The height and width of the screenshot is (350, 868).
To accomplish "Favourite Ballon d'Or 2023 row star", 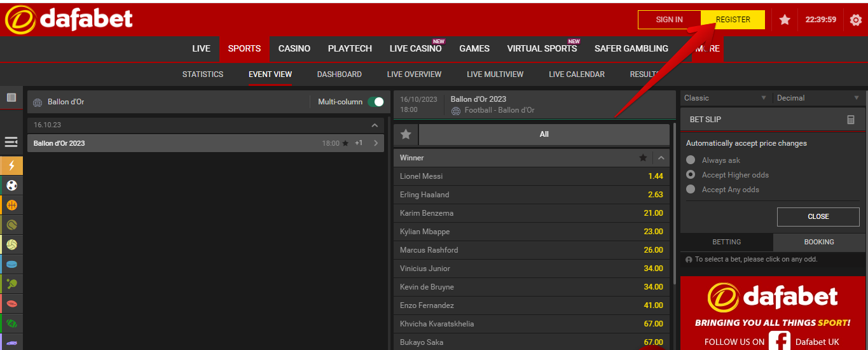I will [345, 143].
